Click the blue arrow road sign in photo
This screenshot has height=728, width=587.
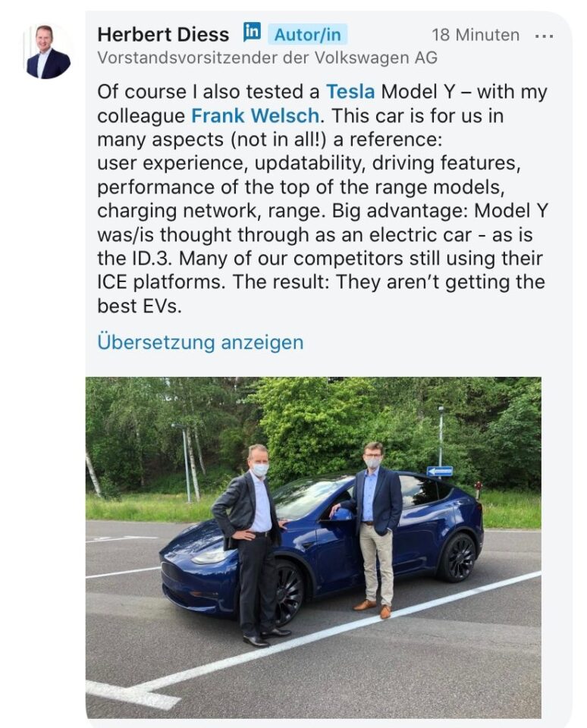click(439, 471)
